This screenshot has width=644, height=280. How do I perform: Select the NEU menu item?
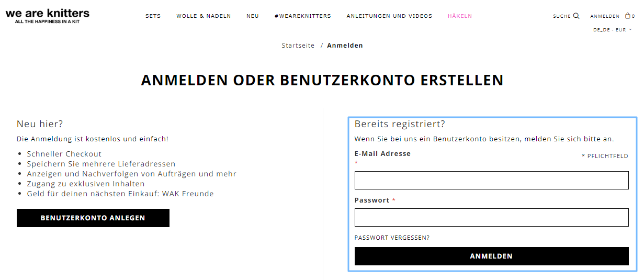[x=253, y=16]
